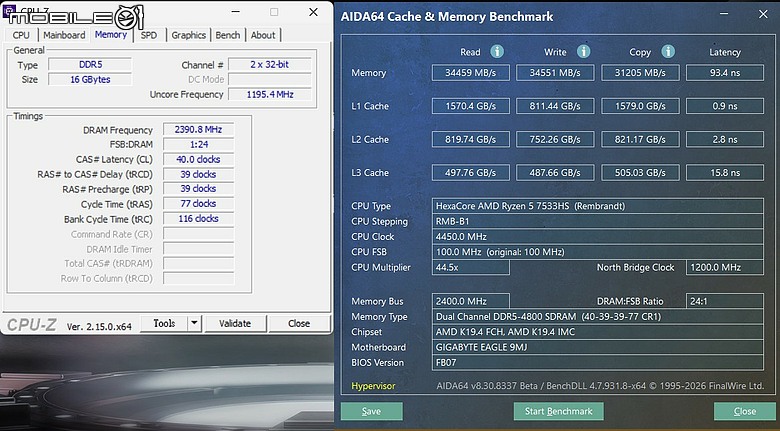Click the DRAM:FSB Ratio value 24:1
Viewport: 780px width, 431px height.
coord(725,301)
